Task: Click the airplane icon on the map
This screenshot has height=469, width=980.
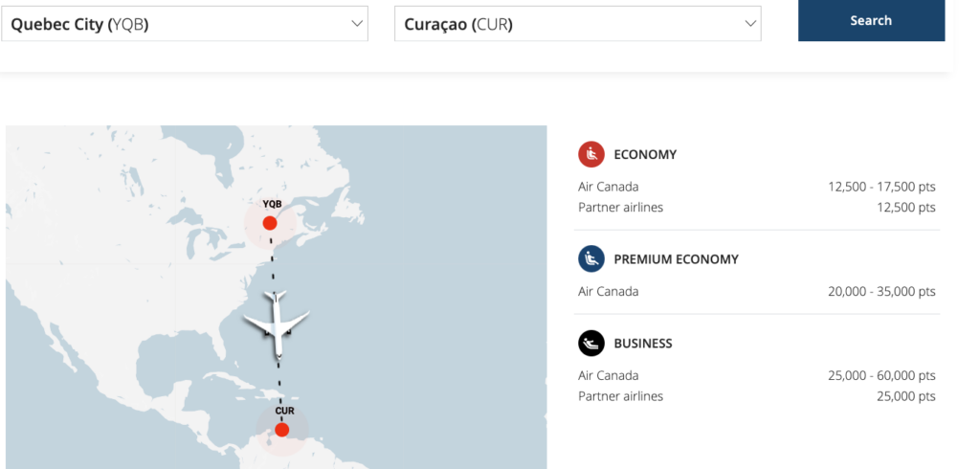Action: coord(277,324)
